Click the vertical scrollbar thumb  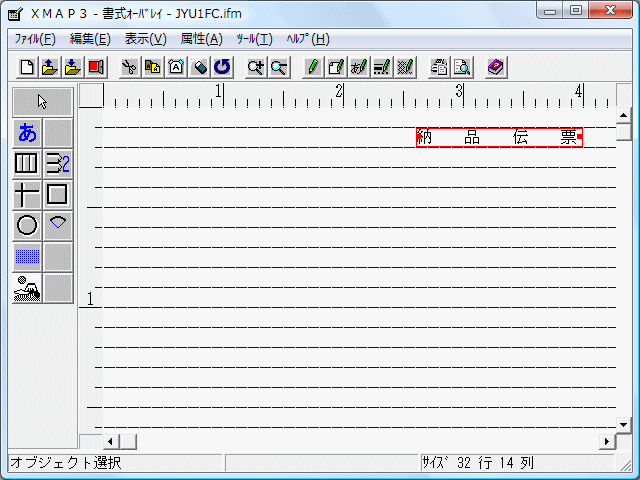click(623, 133)
